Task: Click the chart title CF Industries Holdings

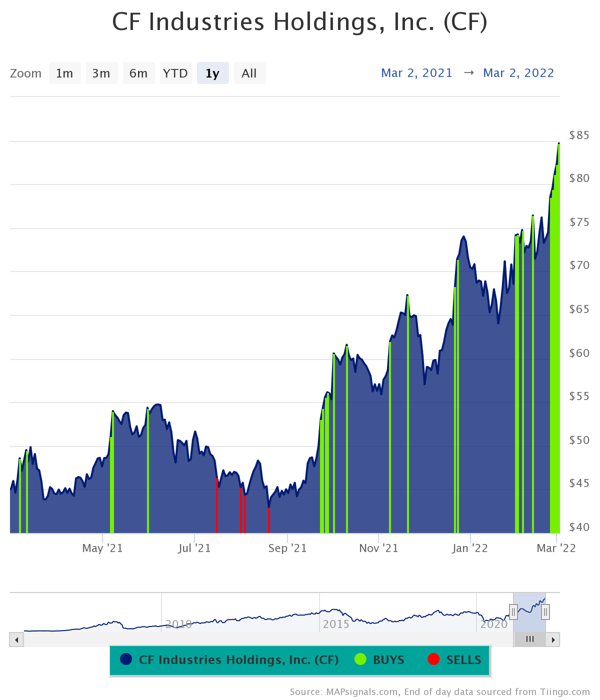Action: 299,22
